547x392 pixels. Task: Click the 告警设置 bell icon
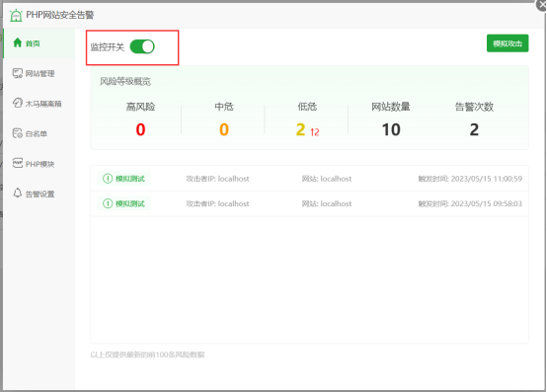(18, 194)
